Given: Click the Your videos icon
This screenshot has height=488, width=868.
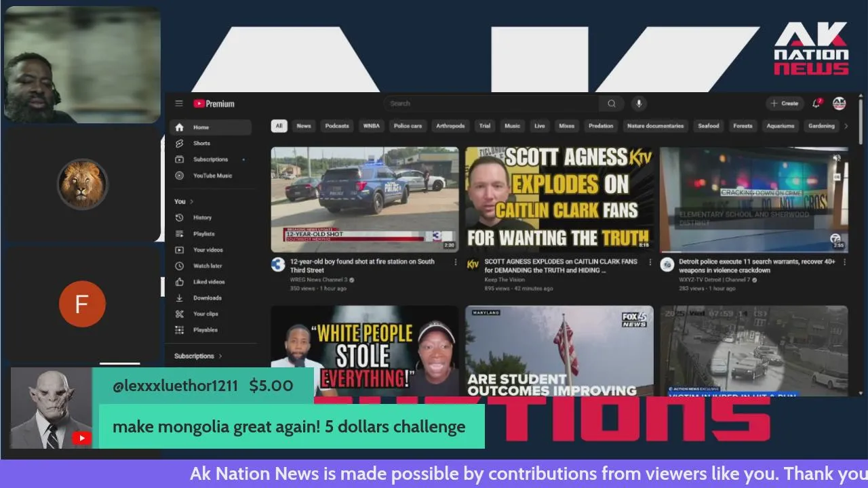Looking at the screenshot, I should coord(179,250).
